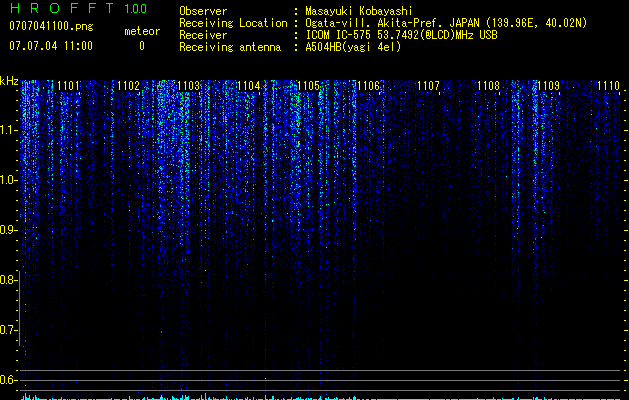Click the Observer label
The width and height of the screenshot is (629, 400).
click(203, 11)
